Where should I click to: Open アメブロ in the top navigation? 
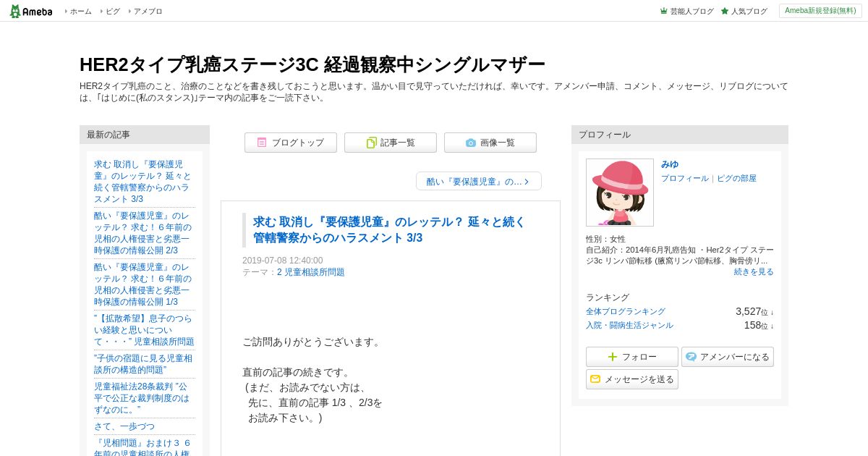(148, 12)
